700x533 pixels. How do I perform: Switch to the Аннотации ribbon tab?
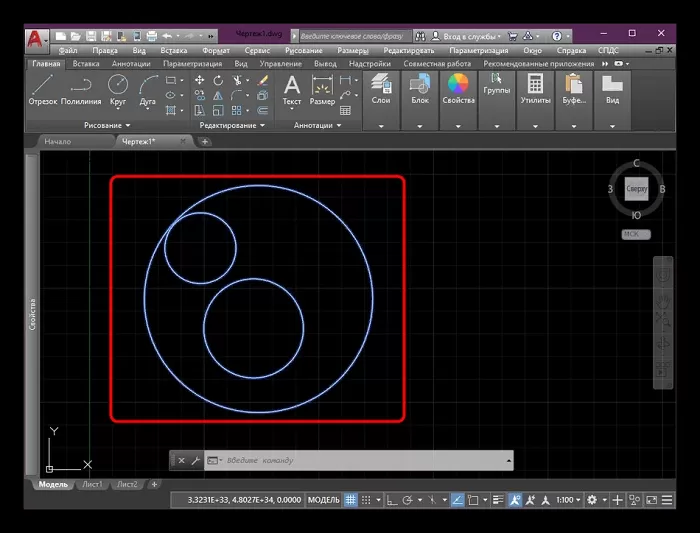point(131,64)
